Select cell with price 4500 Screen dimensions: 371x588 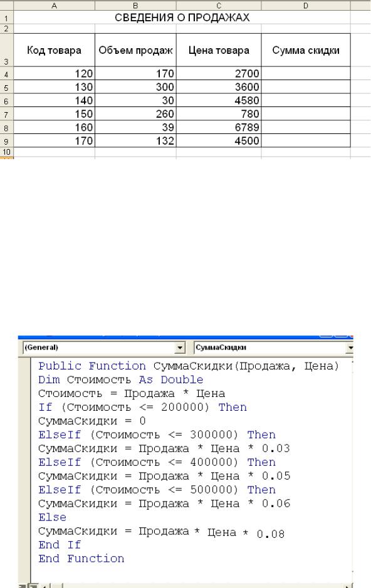pos(219,141)
